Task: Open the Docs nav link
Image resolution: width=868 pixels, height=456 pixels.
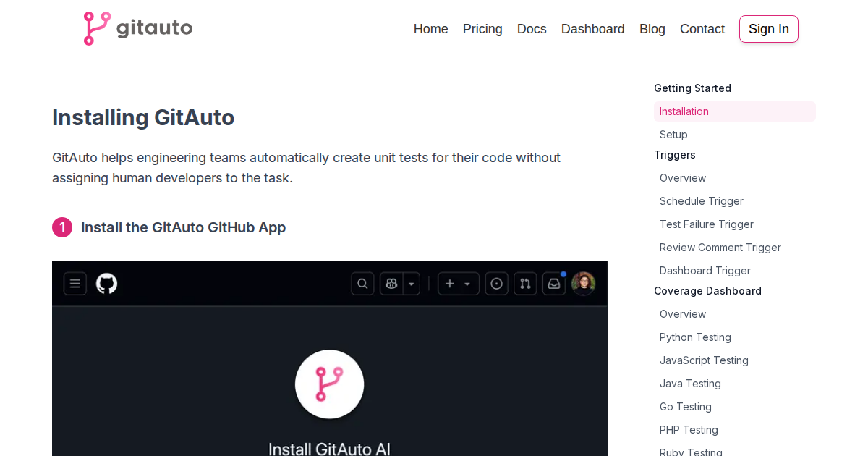Action: click(532, 29)
